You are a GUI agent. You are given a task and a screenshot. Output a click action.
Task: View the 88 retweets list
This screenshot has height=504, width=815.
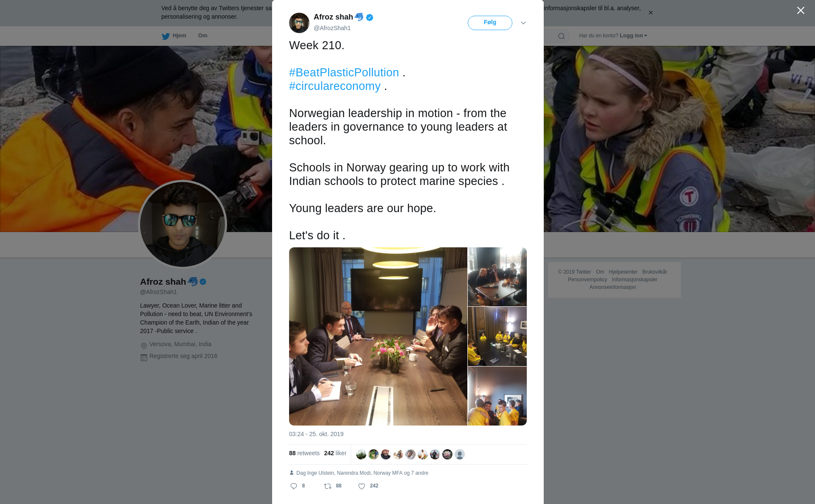304,453
